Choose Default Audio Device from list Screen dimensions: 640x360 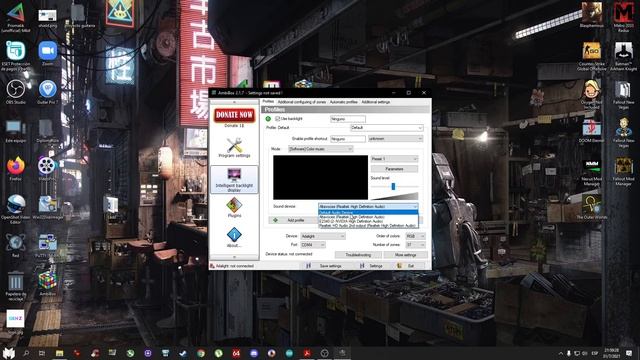coord(368,213)
